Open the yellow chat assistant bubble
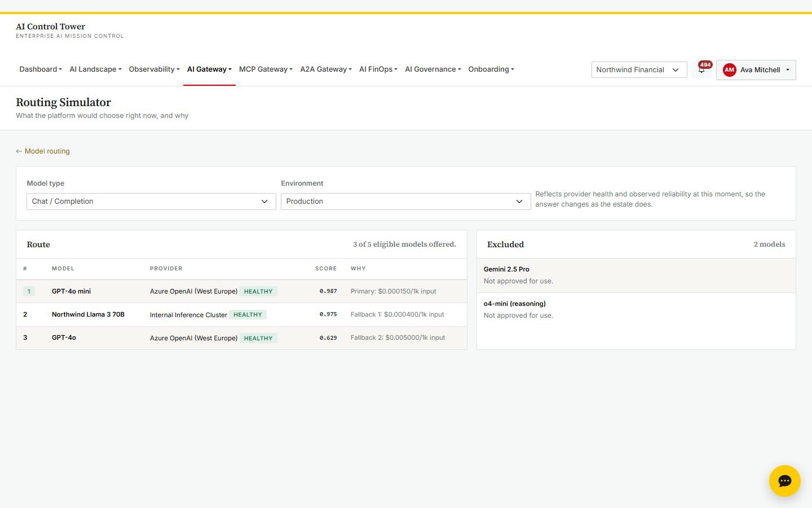This screenshot has width=812, height=508. click(x=784, y=481)
